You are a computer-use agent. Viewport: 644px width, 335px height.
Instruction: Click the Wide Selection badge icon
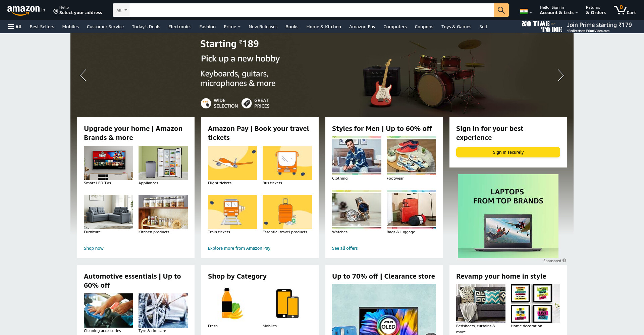206,103
